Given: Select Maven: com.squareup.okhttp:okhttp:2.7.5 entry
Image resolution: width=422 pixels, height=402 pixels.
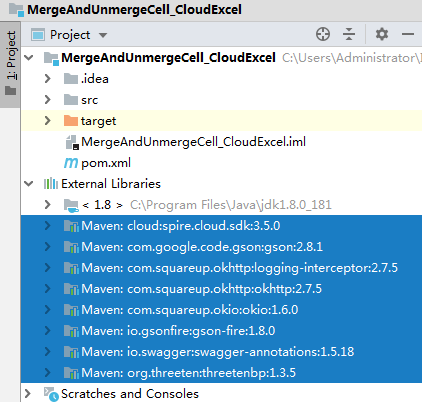Looking at the screenshot, I should [201, 289].
